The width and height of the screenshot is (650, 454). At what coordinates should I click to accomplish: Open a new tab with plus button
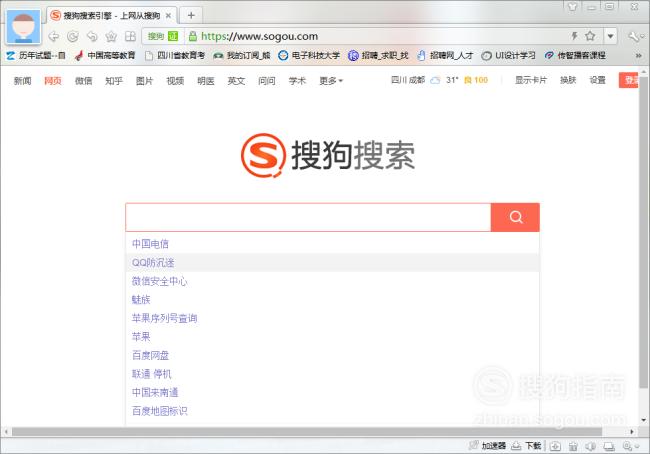[x=191, y=16]
